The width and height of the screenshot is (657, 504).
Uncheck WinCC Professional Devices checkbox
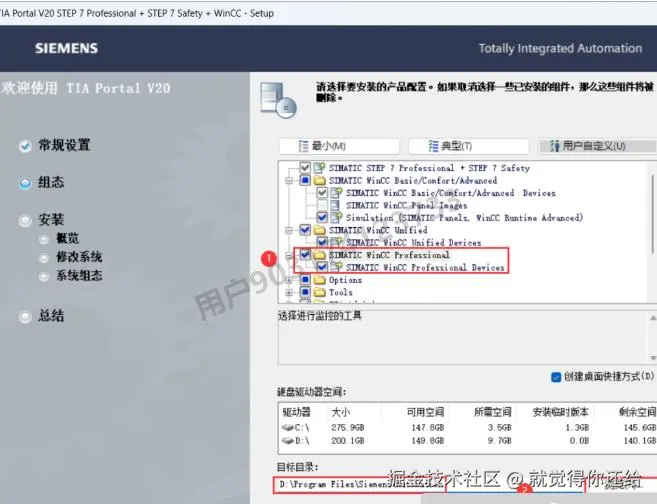(322, 267)
